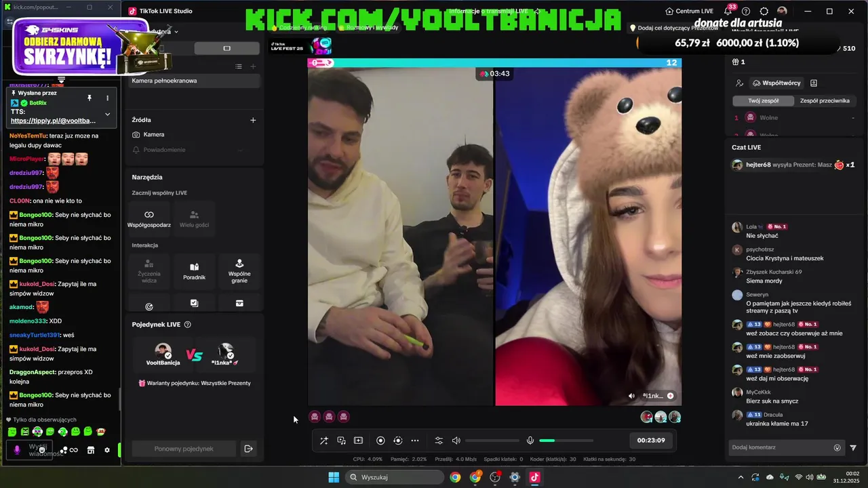Select VooltBanicja battle participant avatar
The image size is (868, 488).
[x=163, y=351]
